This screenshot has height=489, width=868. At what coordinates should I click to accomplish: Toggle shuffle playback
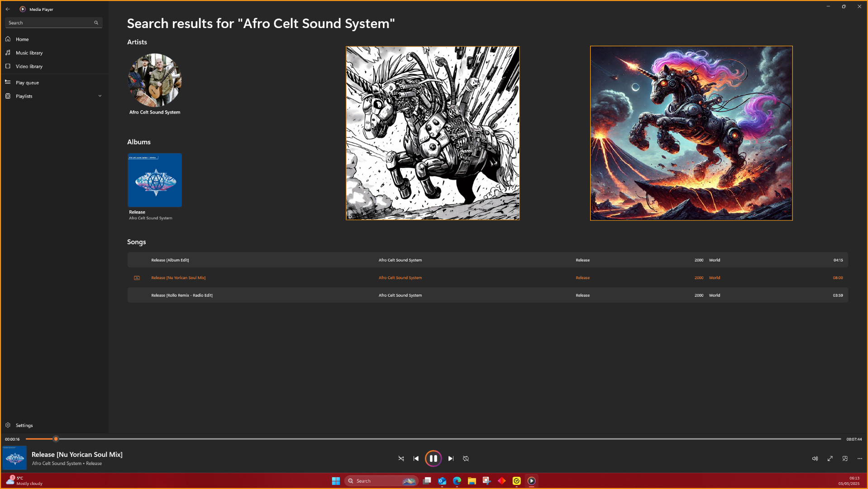(x=401, y=458)
